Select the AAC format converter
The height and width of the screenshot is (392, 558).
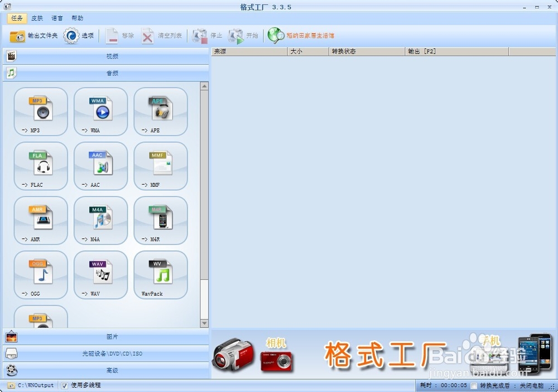100,166
